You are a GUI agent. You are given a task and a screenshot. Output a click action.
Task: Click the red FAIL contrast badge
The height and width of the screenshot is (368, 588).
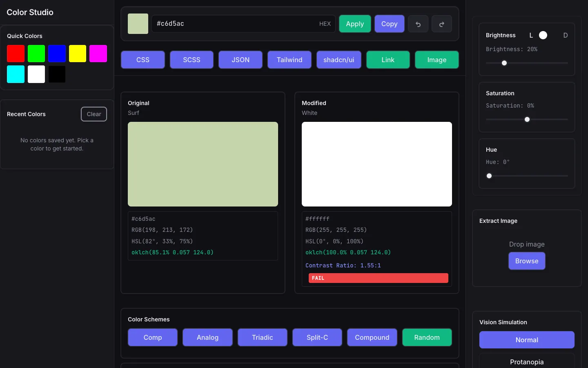[379, 278]
